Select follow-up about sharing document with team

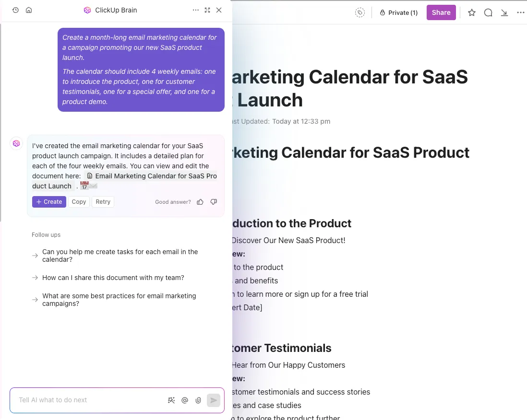[113, 278]
